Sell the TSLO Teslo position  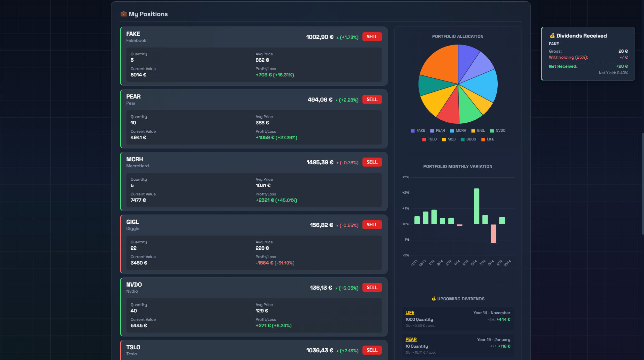coord(372,350)
